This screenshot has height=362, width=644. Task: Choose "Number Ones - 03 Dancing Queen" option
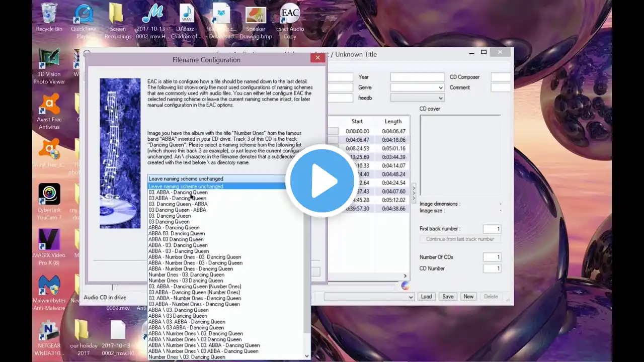pyautogui.click(x=186, y=281)
